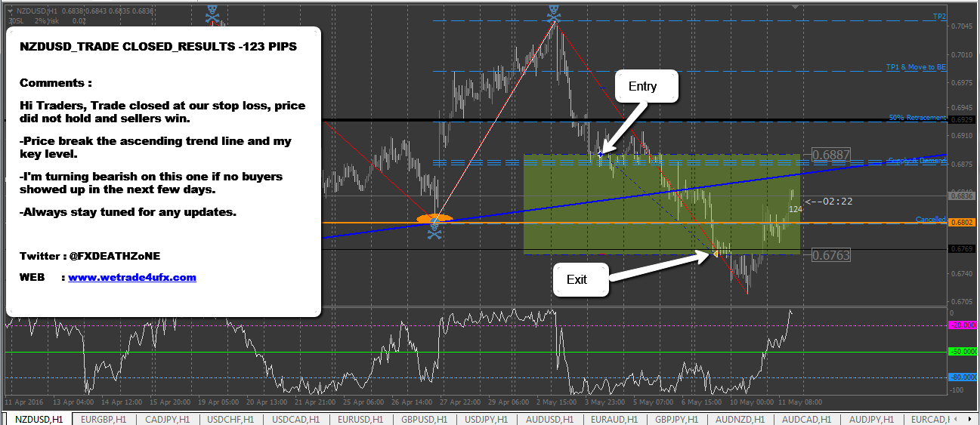The image size is (980, 425).
Task: Select the orange ellipse swing-low marker
Action: tap(434, 218)
